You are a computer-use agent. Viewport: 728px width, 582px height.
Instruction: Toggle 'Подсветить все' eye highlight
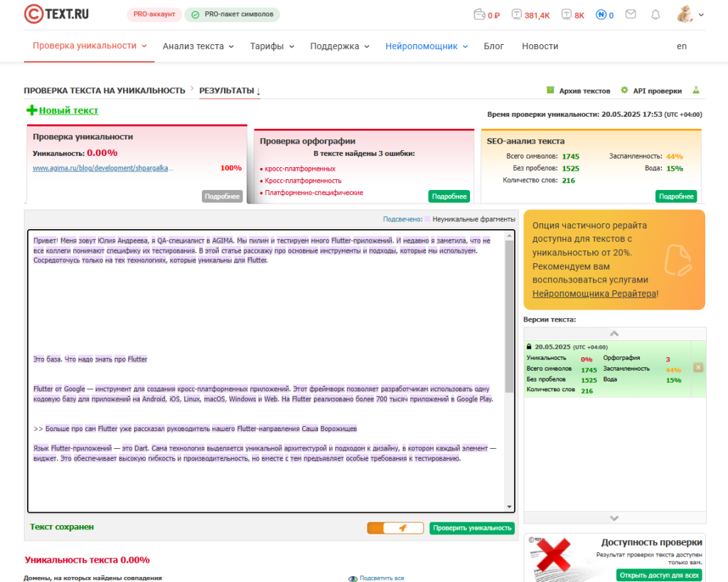353,578
